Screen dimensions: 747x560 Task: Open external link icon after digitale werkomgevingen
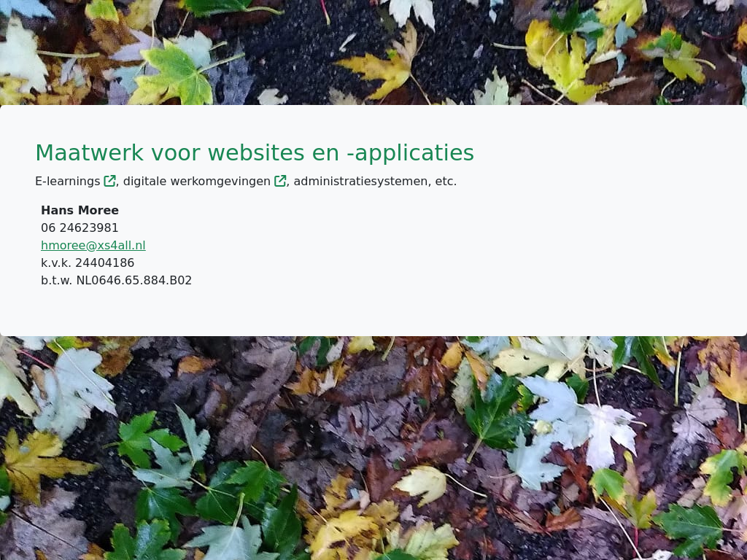tap(280, 181)
